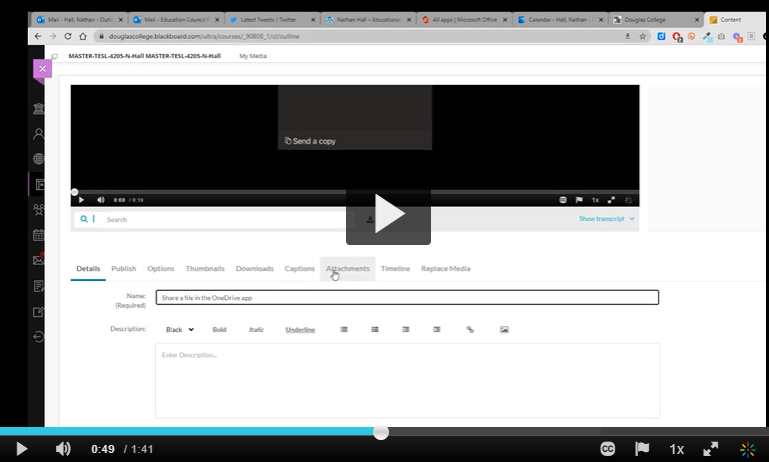Click into the Enter Description text area

[407, 380]
